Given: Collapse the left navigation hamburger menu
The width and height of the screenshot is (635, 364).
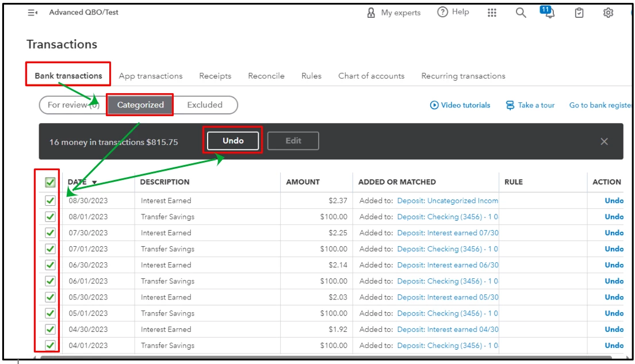Looking at the screenshot, I should [32, 13].
